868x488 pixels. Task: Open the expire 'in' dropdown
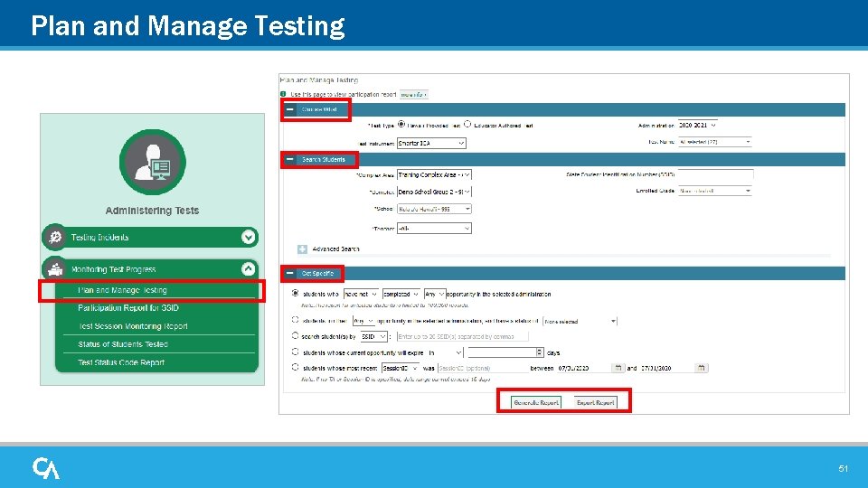(445, 352)
